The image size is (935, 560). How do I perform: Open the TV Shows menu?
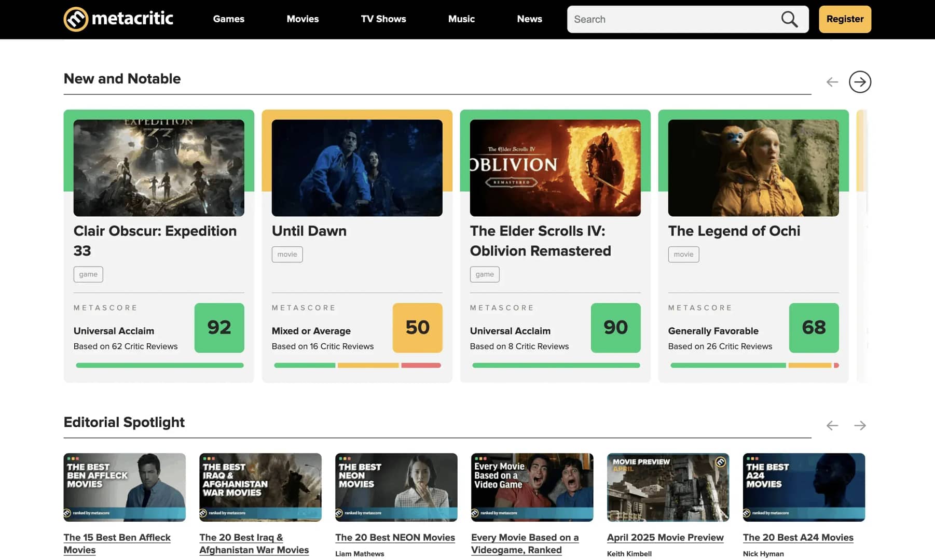(x=383, y=19)
